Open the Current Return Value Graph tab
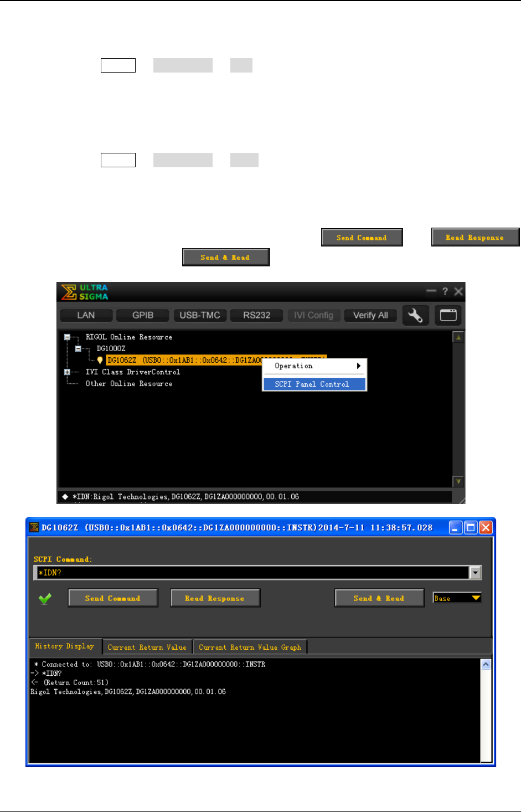521x812 pixels. [250, 647]
